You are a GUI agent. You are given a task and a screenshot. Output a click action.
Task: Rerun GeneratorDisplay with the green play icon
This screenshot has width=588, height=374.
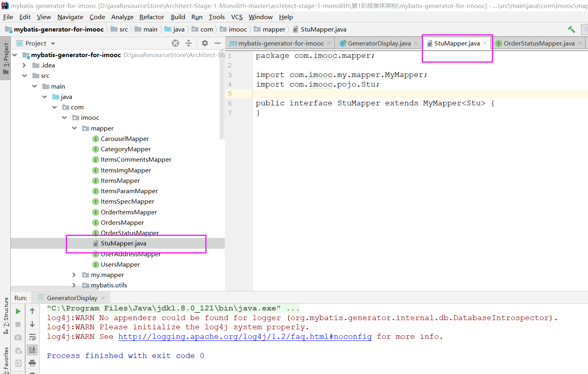coord(18,311)
